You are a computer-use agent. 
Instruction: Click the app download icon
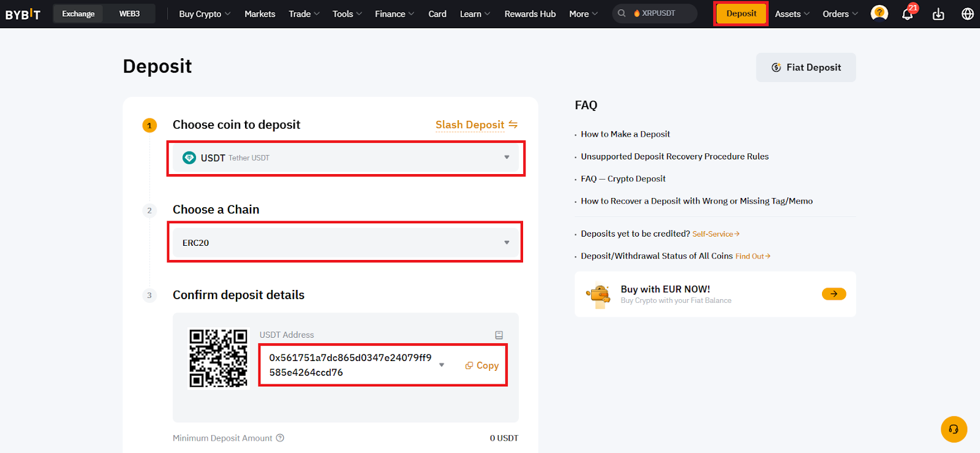(938, 13)
